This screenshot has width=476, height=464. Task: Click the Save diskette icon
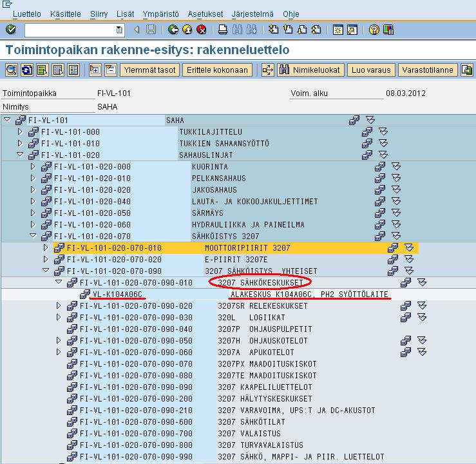[151, 30]
